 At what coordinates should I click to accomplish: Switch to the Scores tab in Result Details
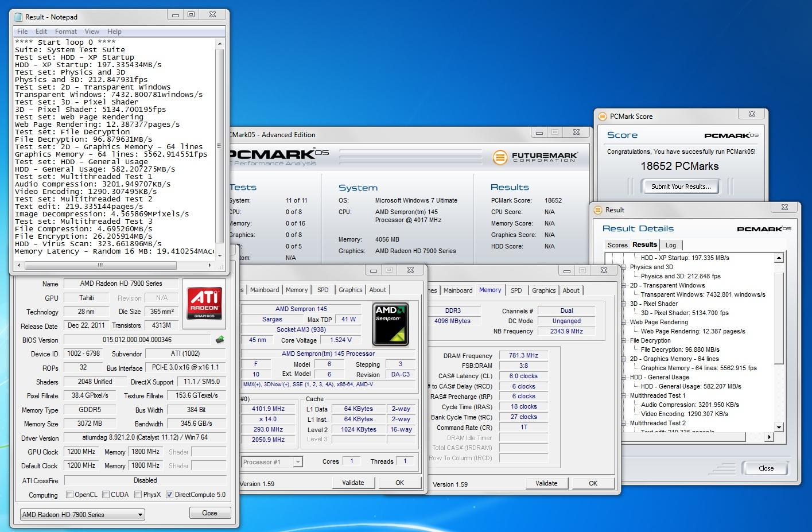point(617,245)
